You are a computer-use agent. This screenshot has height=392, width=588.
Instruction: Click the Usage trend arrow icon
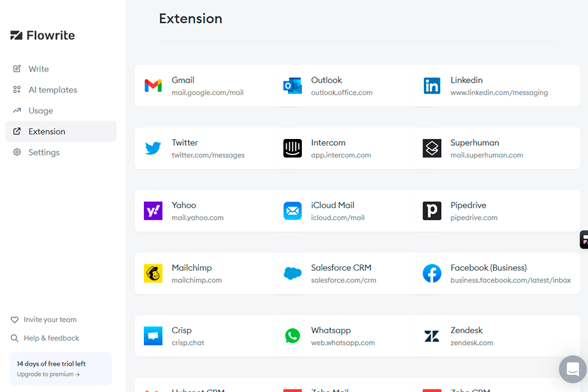17,110
